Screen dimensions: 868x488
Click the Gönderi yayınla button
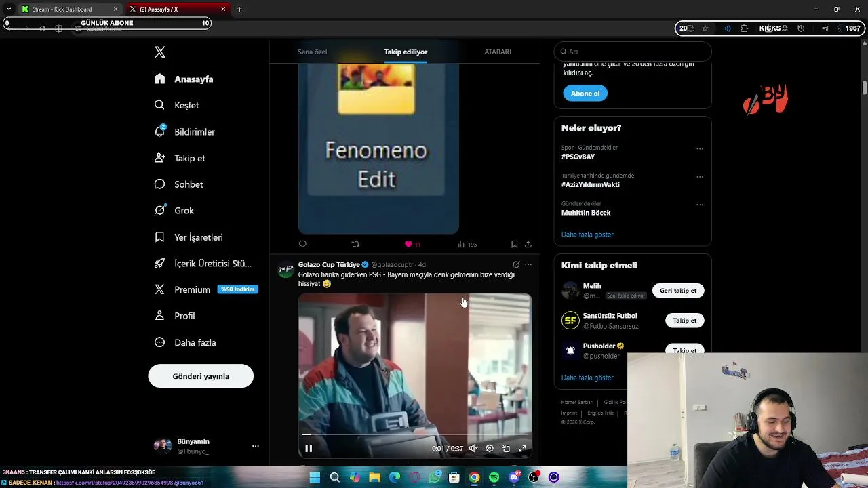click(201, 376)
